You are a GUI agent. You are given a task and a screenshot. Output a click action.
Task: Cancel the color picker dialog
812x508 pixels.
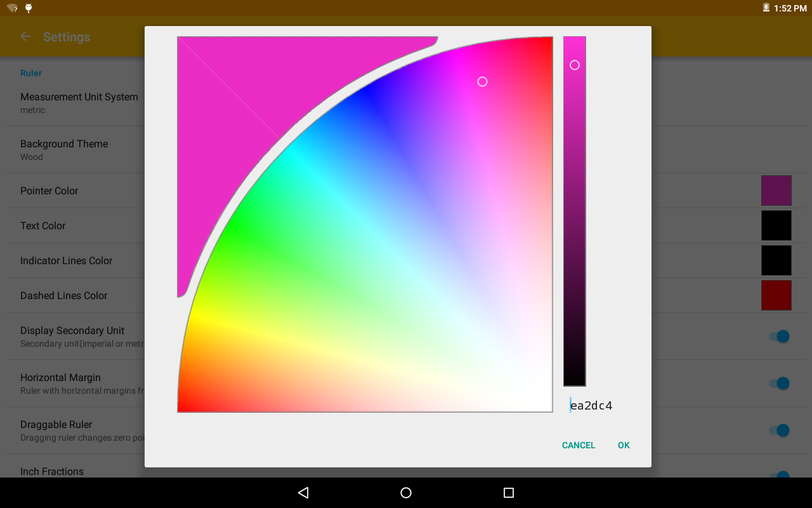coord(578,445)
